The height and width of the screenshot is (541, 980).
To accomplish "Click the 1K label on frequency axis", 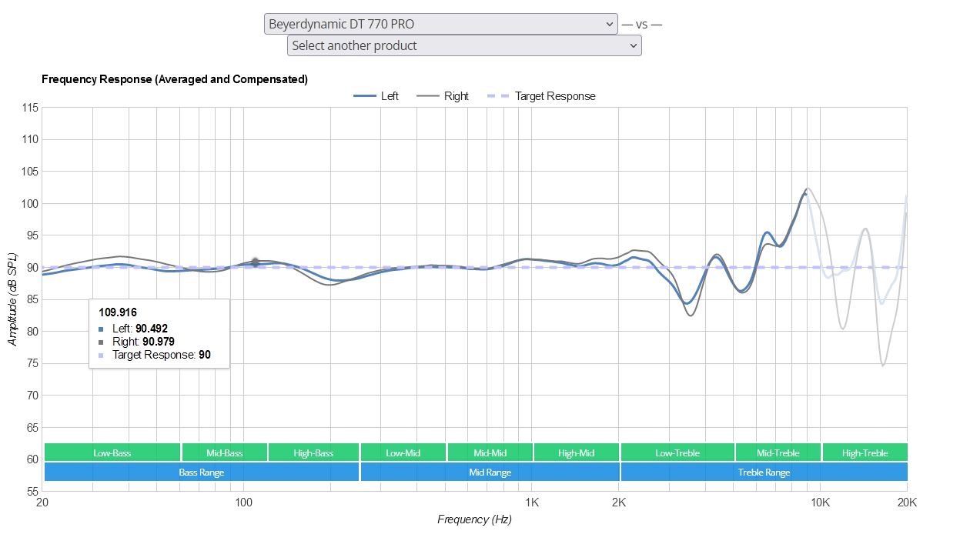I will [x=532, y=502].
